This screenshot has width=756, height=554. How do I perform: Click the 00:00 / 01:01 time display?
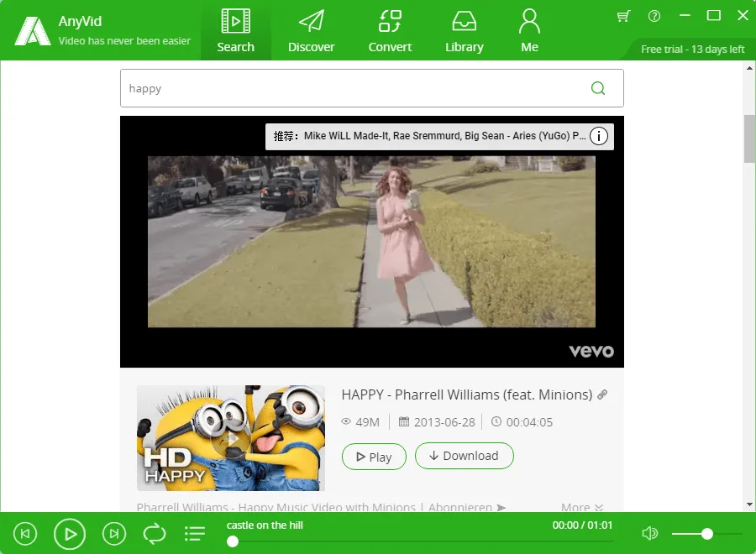click(x=582, y=525)
